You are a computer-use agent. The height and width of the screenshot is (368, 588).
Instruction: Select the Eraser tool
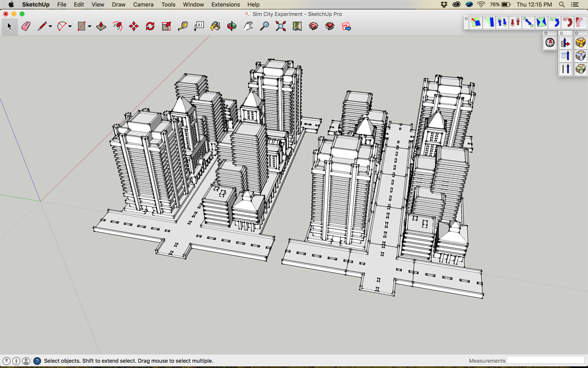click(26, 26)
